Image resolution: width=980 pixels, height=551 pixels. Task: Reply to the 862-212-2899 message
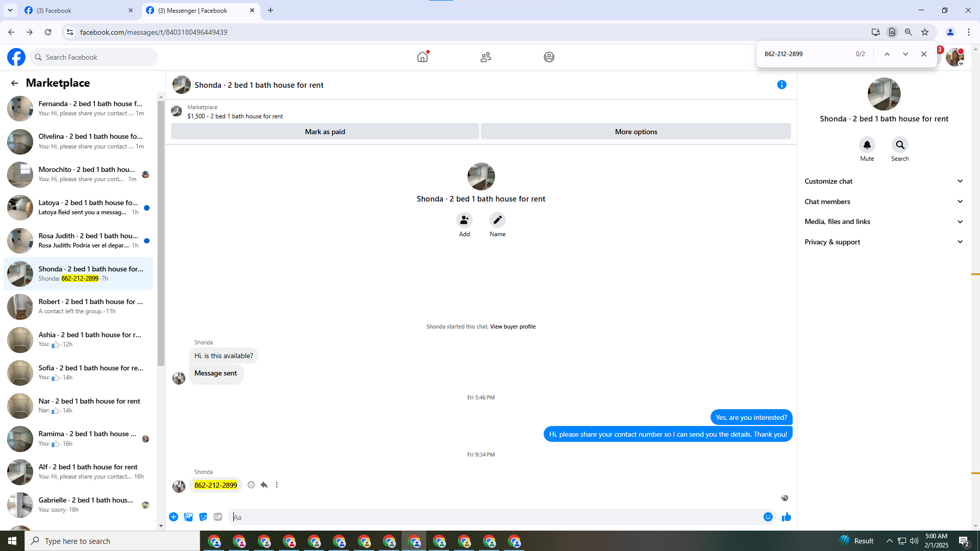pos(264,485)
